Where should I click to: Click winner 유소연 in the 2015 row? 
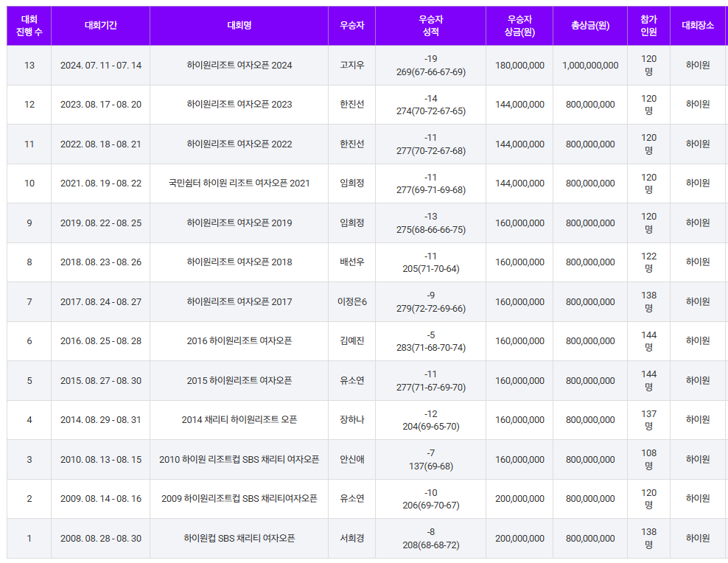pos(352,381)
